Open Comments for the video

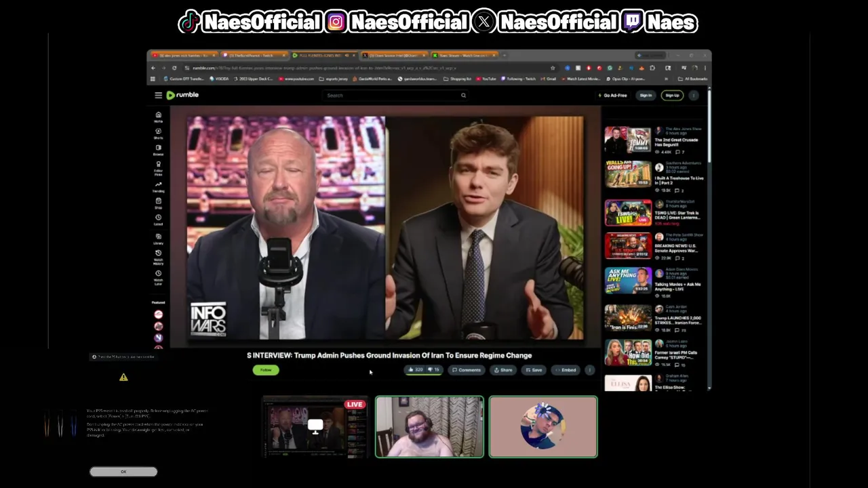pos(467,370)
